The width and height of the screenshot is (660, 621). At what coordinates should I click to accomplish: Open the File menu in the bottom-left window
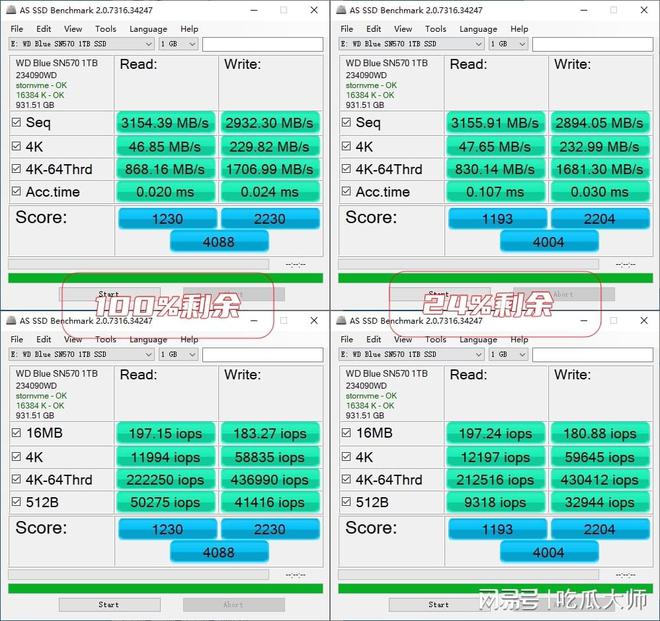[17, 339]
